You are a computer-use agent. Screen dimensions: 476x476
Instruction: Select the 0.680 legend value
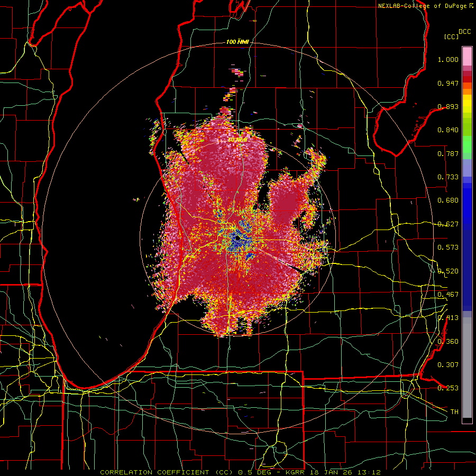tap(448, 200)
